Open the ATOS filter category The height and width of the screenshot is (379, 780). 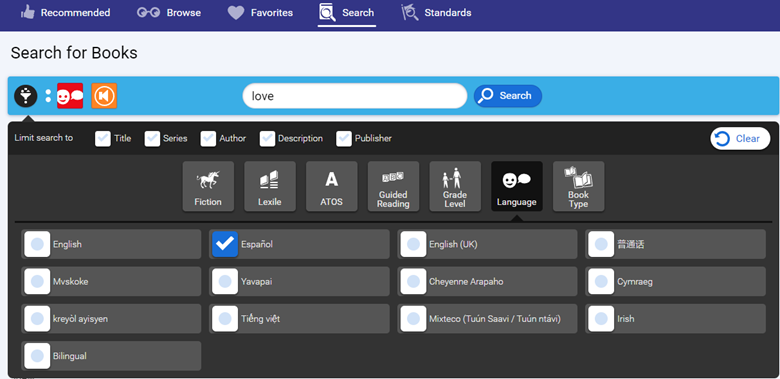[x=331, y=187]
